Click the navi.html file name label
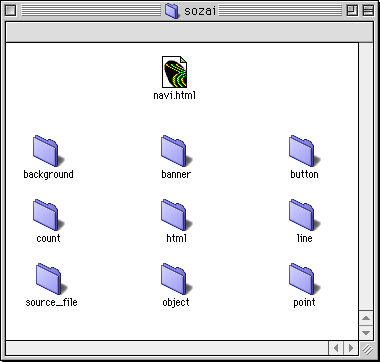Screen dimensions: 380x362 (174, 95)
